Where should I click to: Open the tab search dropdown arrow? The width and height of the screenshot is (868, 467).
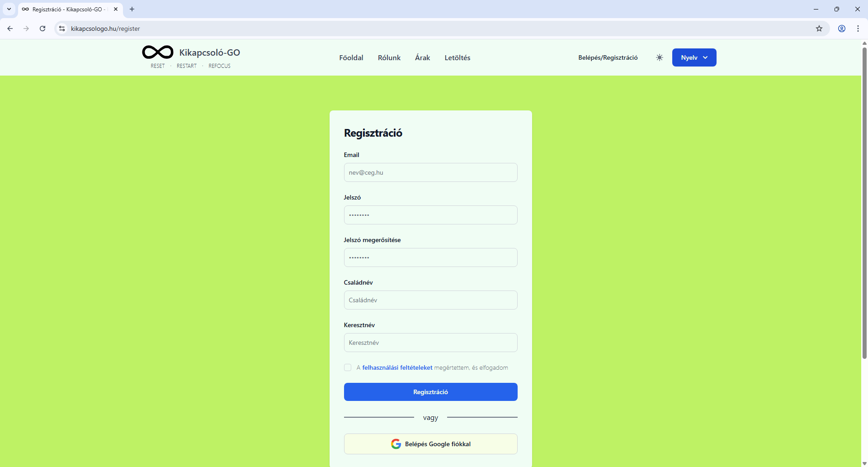click(x=9, y=9)
